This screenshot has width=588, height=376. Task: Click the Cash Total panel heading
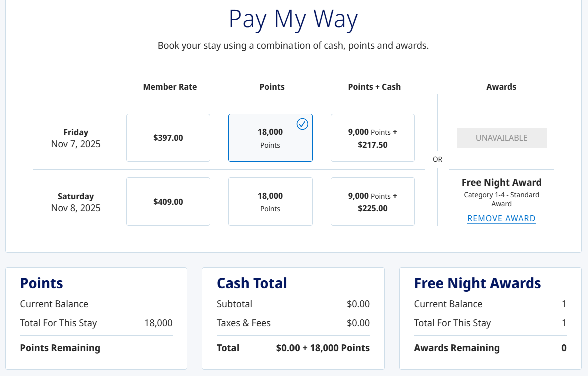pyautogui.click(x=252, y=283)
